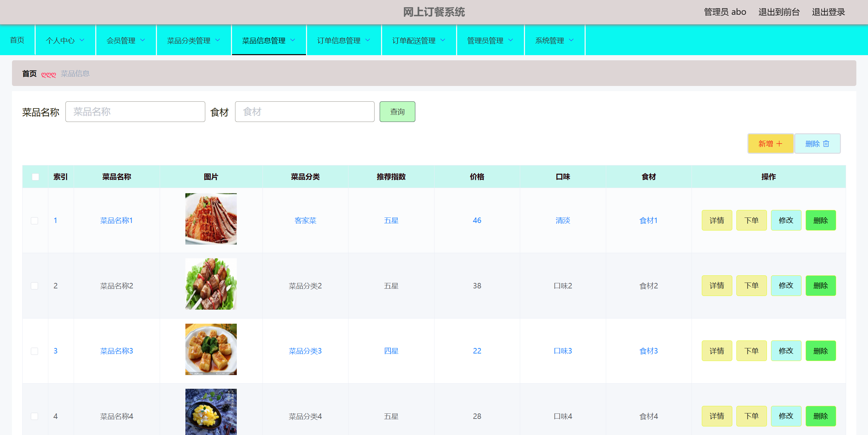Toggle the select-all checkbox in table header
The height and width of the screenshot is (435, 868).
coord(35,177)
